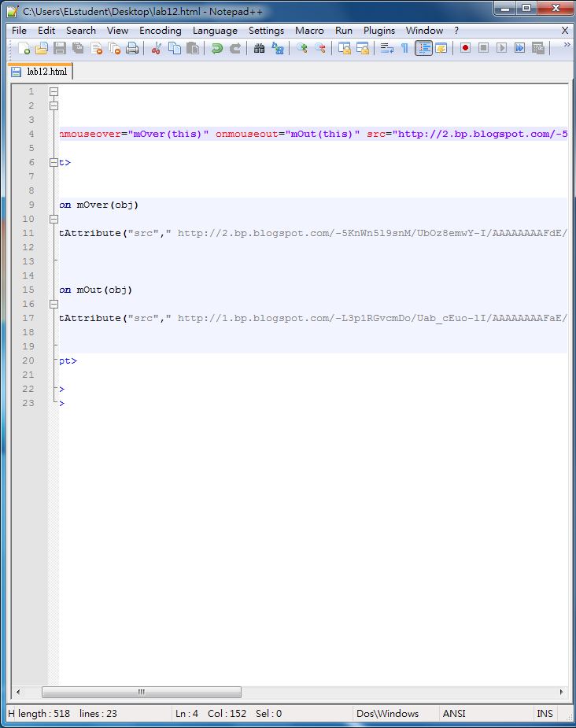Close document using menu bar X
Image resolution: width=576 pixels, height=728 pixels.
(565, 31)
